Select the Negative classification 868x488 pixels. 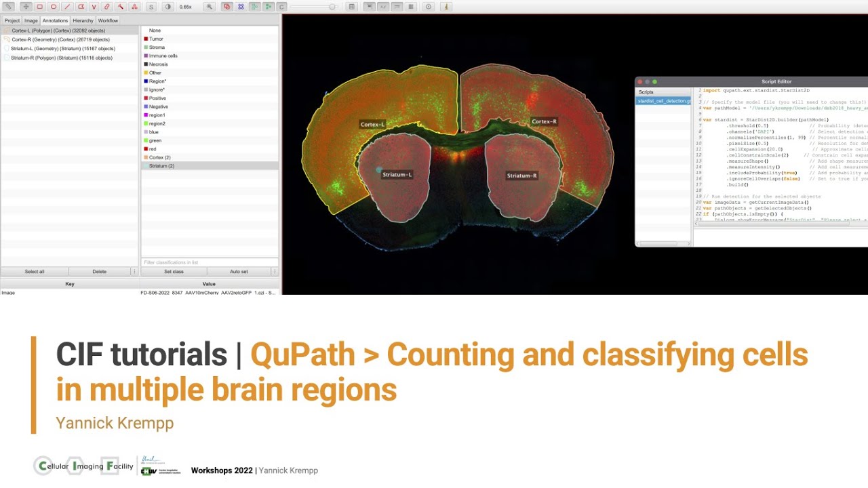click(210, 106)
